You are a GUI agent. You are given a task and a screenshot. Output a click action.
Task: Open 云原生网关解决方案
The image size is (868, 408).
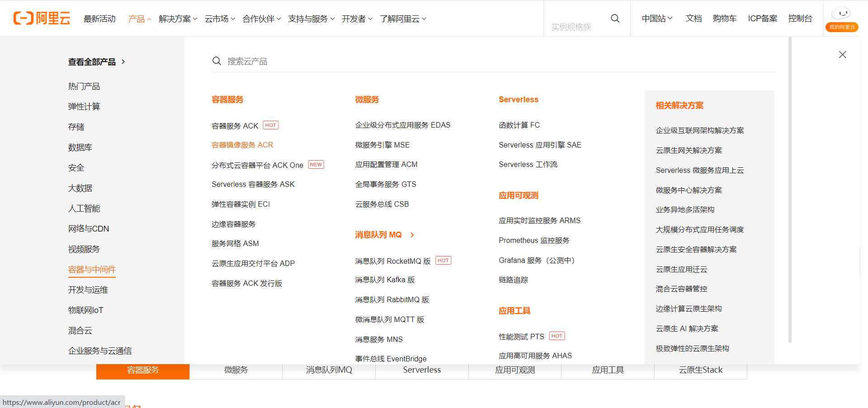689,151
